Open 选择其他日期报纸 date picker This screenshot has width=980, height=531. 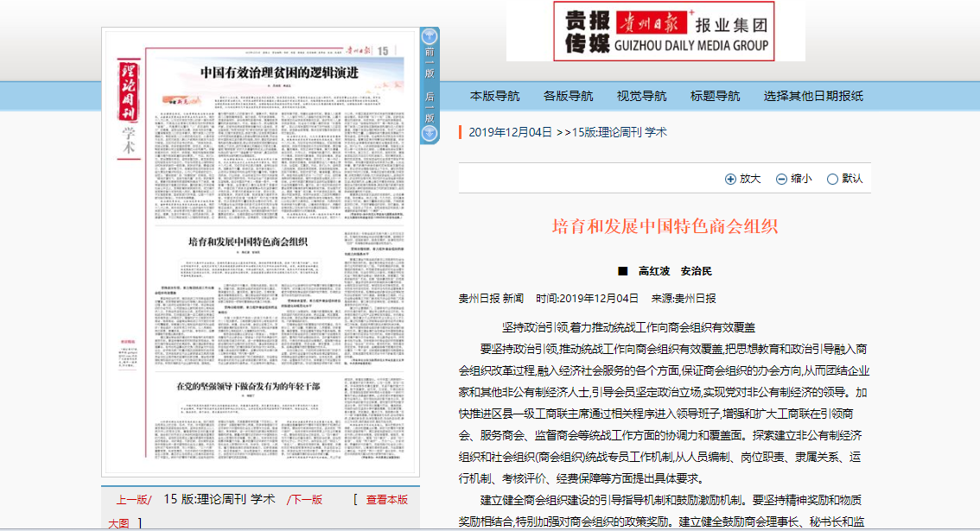click(x=813, y=96)
